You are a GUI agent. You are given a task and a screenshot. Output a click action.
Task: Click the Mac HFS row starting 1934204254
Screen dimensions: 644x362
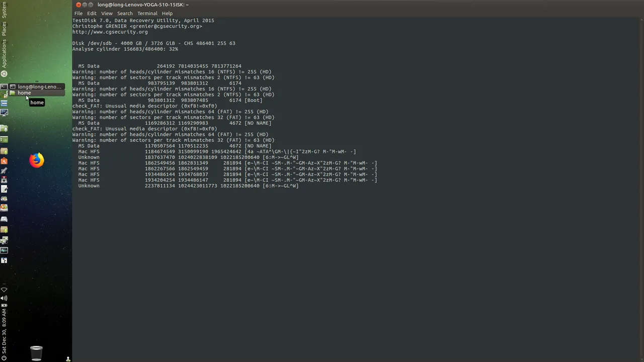coord(227,180)
